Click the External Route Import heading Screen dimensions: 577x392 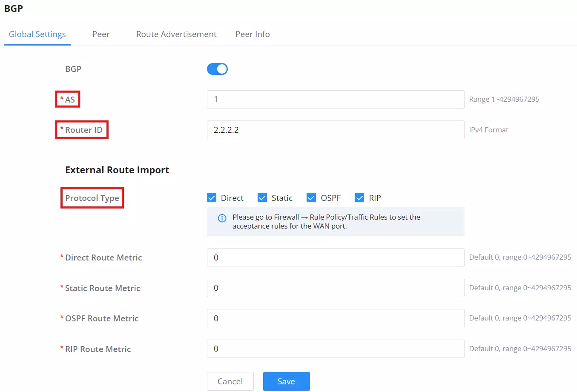(x=117, y=170)
